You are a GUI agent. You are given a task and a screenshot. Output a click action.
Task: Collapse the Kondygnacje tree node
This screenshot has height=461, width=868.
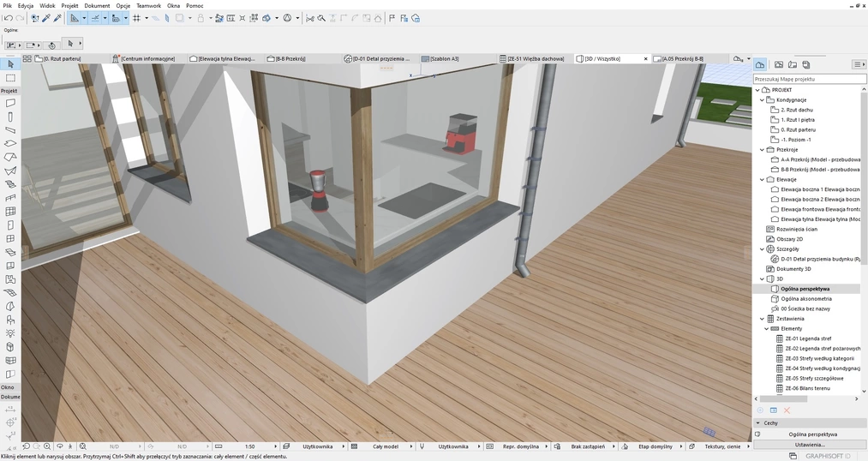click(x=762, y=99)
